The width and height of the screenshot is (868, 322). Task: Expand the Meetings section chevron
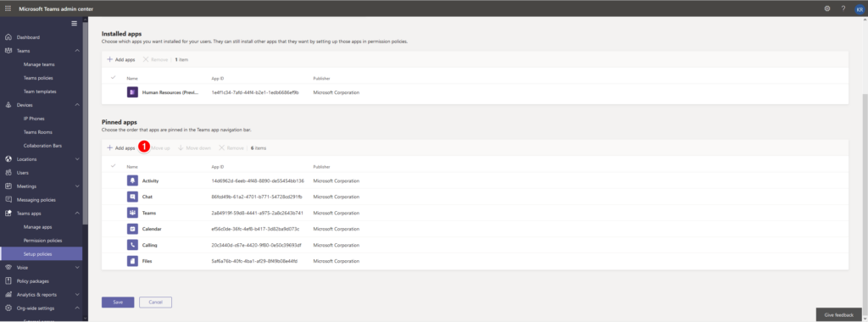pyautogui.click(x=77, y=186)
